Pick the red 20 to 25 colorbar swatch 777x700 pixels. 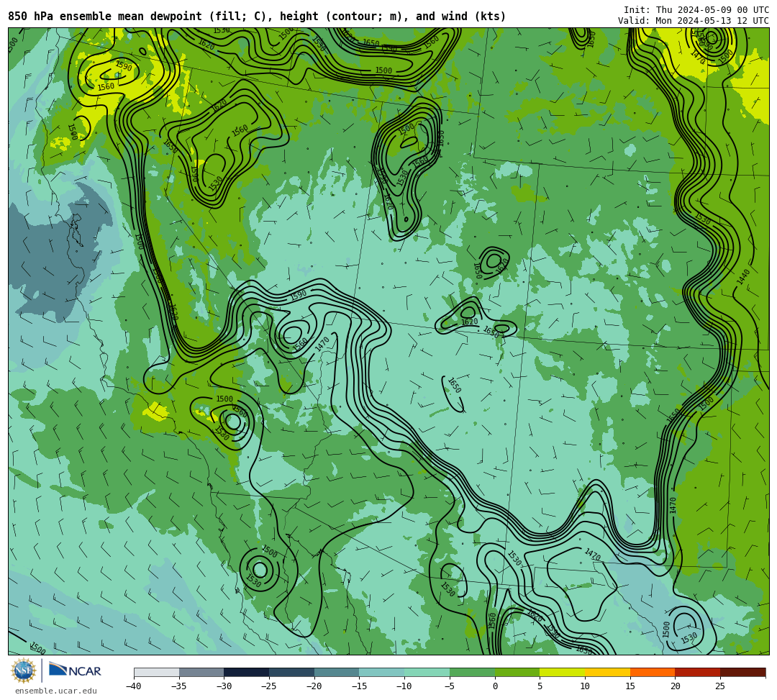[x=698, y=672]
